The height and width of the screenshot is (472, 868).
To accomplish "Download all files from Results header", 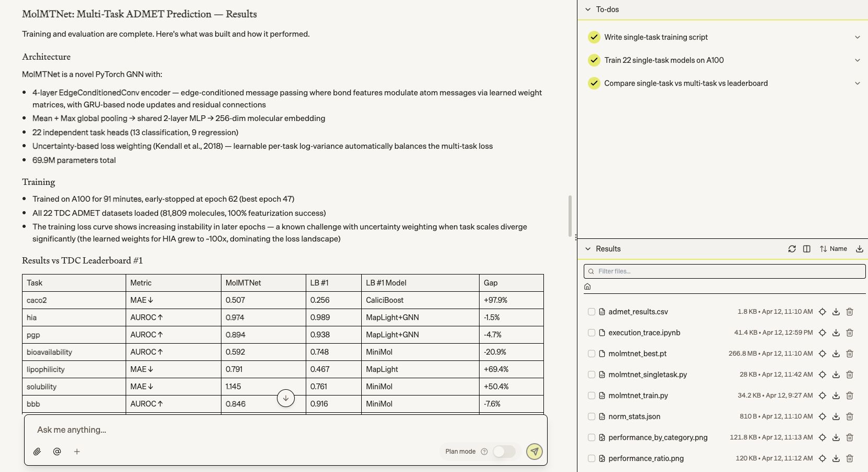I will (x=860, y=249).
